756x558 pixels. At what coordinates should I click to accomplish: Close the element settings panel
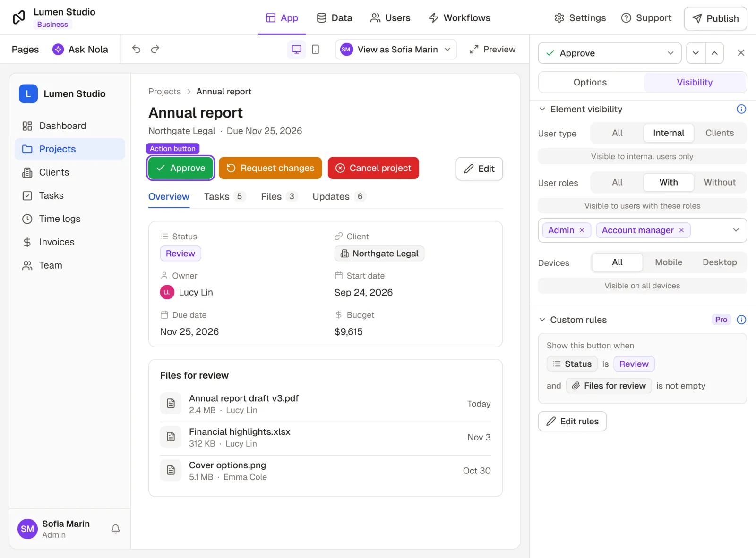(741, 53)
